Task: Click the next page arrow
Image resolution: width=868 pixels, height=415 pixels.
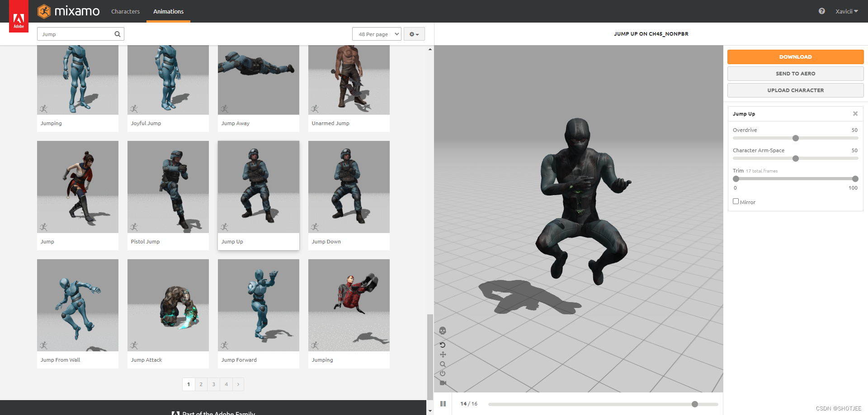Action: [x=238, y=384]
